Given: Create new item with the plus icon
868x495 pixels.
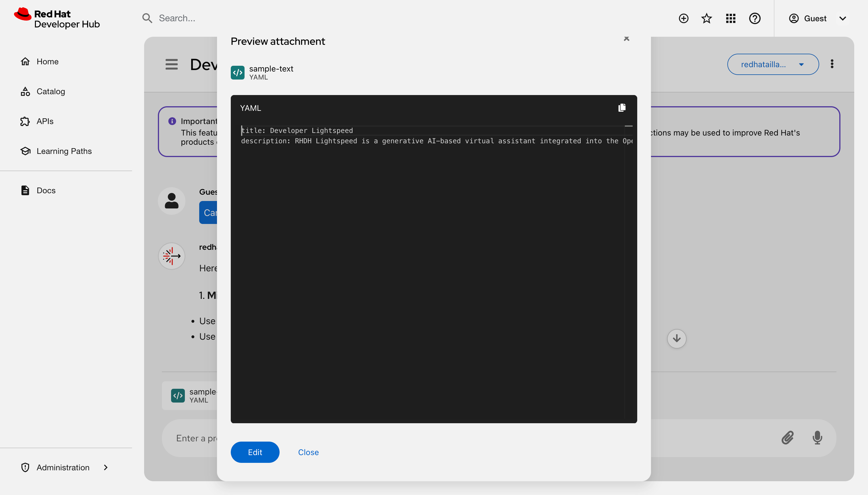Looking at the screenshot, I should click(x=683, y=18).
